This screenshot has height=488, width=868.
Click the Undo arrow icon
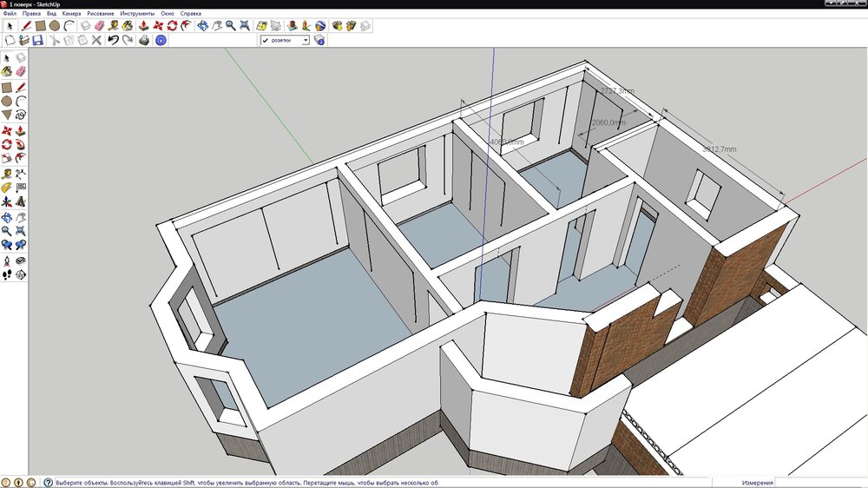point(112,40)
